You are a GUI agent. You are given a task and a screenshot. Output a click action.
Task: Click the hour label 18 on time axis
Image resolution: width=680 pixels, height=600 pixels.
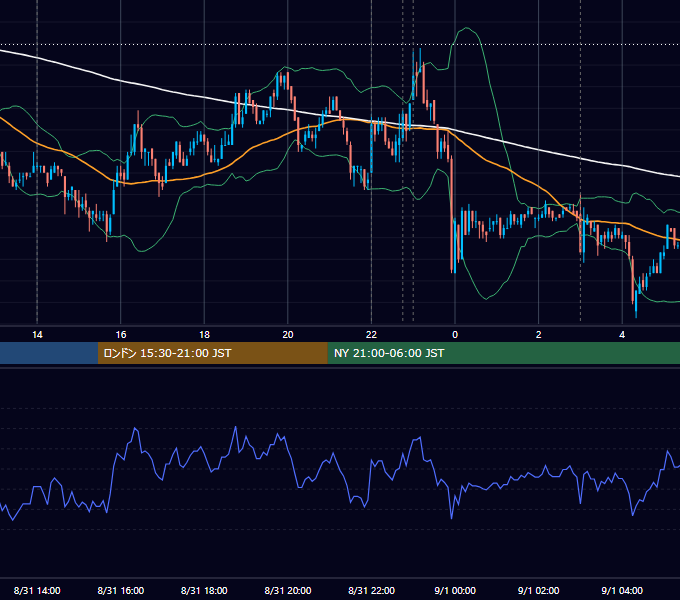click(204, 335)
